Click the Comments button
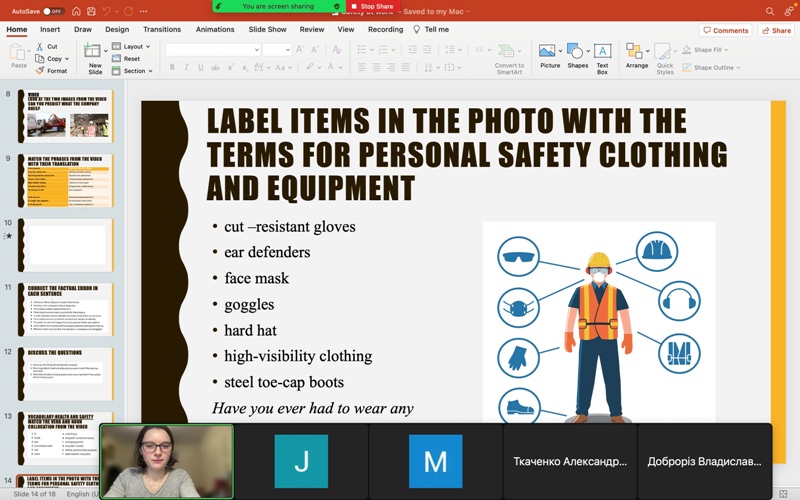Viewport: 800px width, 500px height. pyautogui.click(x=725, y=30)
